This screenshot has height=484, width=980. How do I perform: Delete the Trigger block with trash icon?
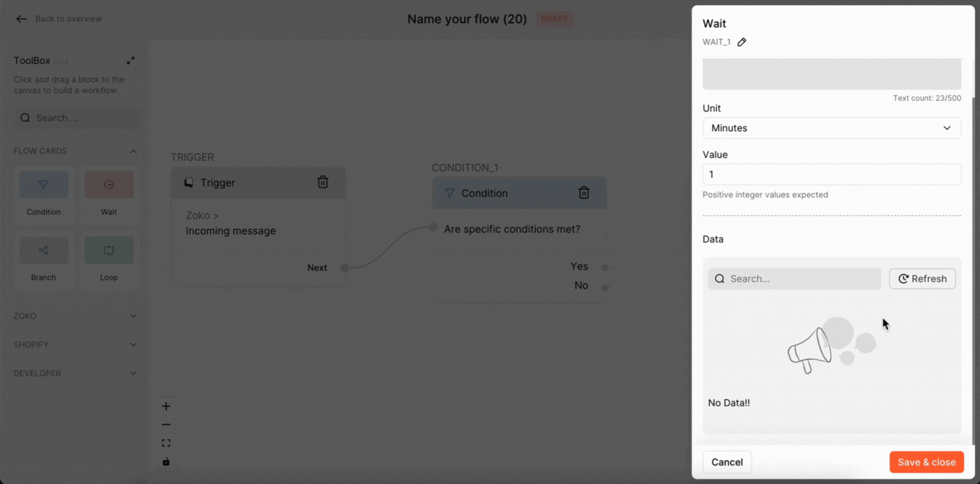(x=323, y=182)
